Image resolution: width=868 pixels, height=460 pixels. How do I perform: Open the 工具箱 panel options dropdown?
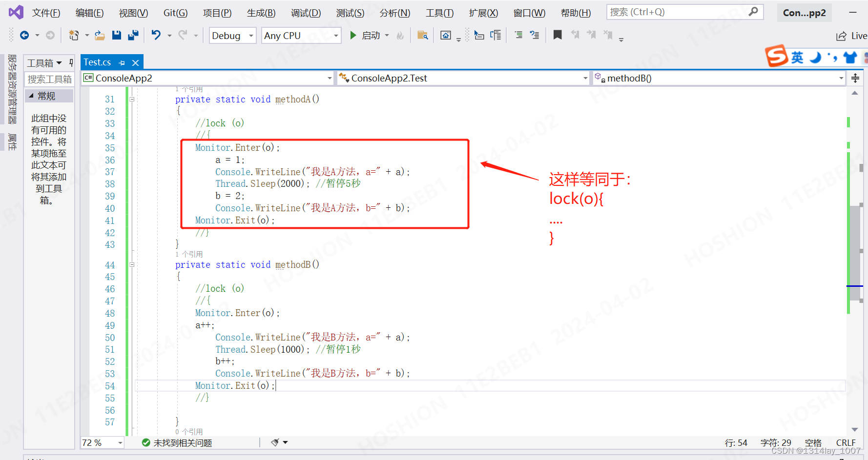[59, 62]
